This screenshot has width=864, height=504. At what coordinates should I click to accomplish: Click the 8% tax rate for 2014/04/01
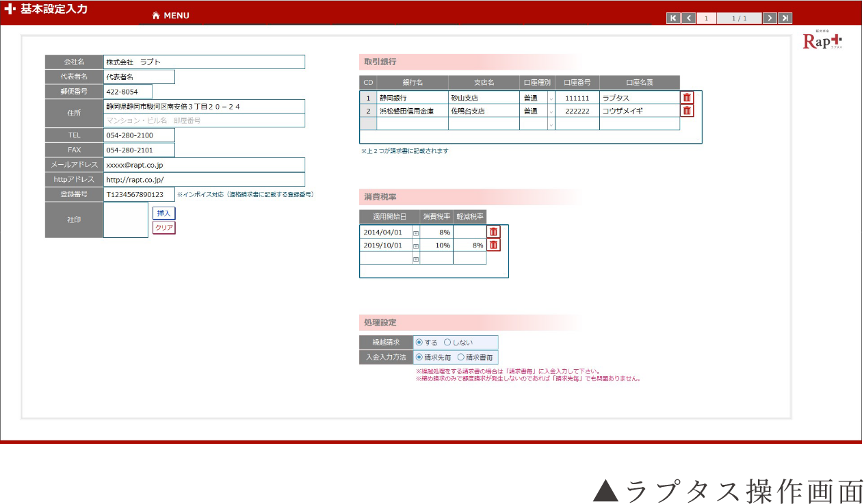pos(436,232)
